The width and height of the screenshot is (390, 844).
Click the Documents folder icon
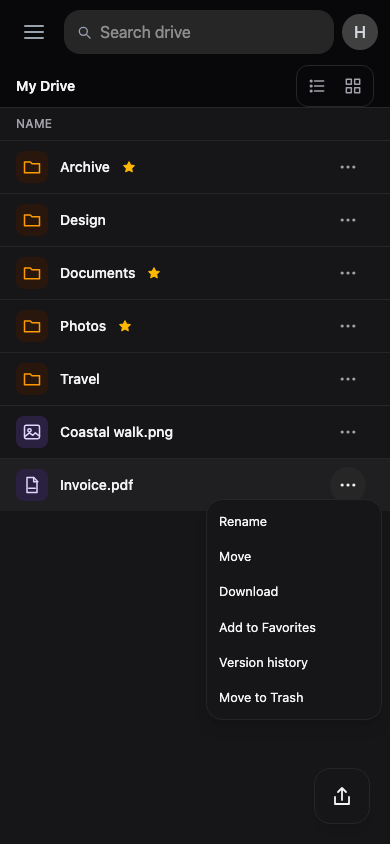tap(32, 273)
